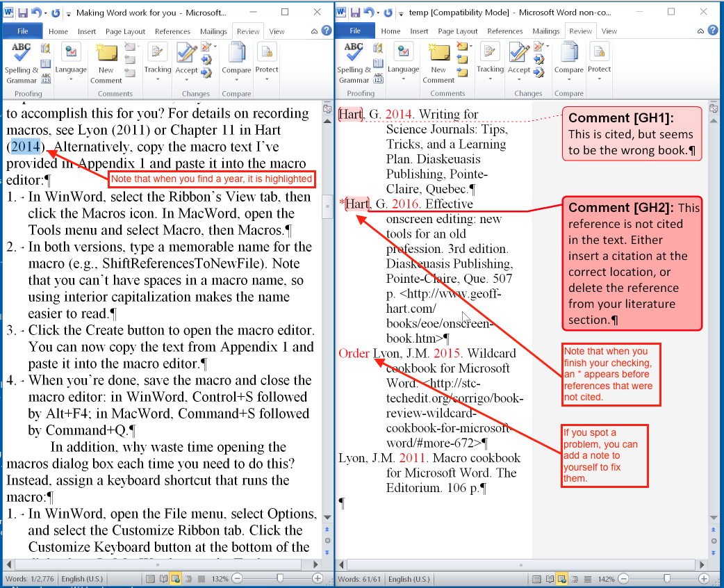The width and height of the screenshot is (724, 588).
Task: Increase zoom with the slider in the right status bar
Action: 703,578
